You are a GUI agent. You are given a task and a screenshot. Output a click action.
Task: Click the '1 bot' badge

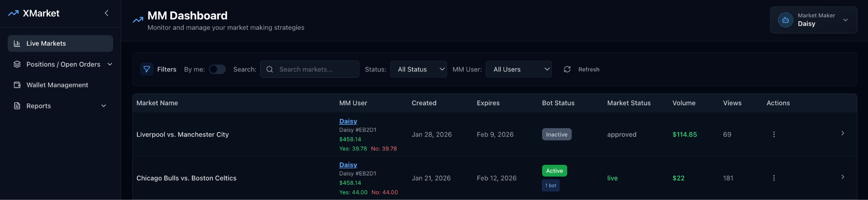551,186
